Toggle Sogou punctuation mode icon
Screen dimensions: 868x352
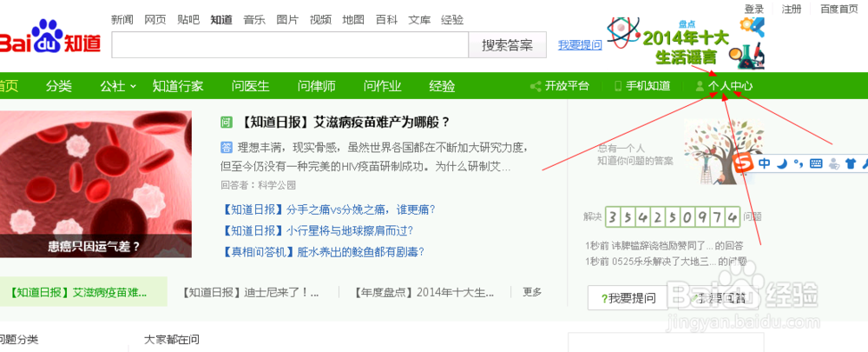pyautogui.click(x=797, y=163)
